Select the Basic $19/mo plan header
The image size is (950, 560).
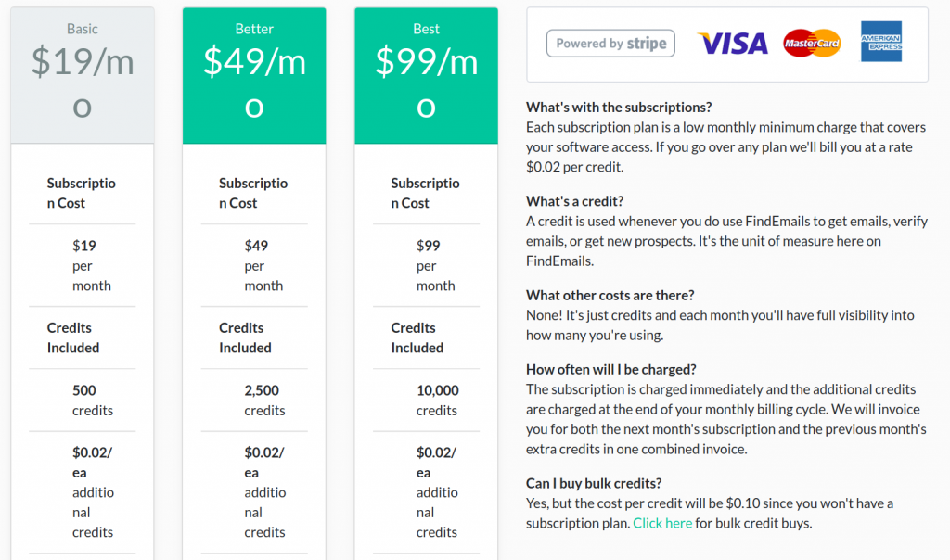pos(83,76)
